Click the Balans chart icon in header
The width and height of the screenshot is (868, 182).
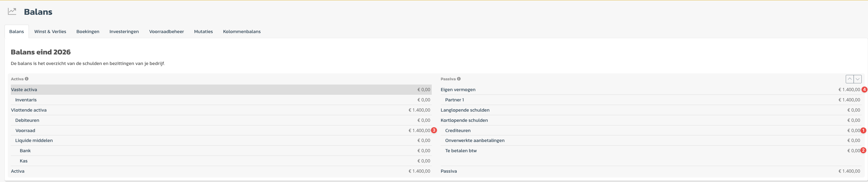point(12,11)
